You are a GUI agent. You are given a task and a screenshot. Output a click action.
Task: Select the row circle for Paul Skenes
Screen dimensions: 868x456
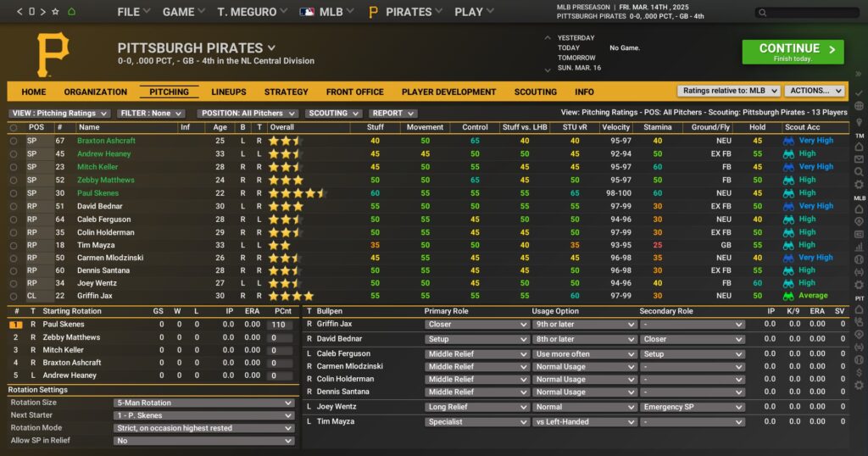point(14,193)
